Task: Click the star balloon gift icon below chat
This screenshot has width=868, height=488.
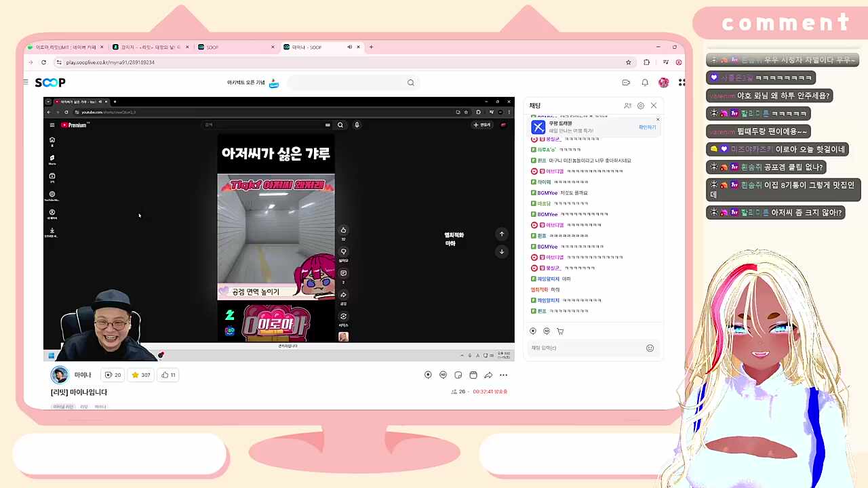Action: point(533,331)
